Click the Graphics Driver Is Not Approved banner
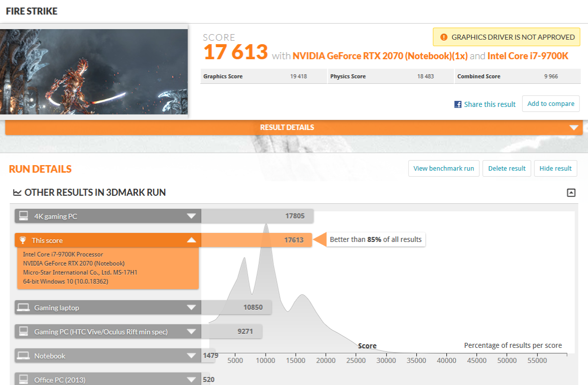Image resolution: width=588 pixels, height=385 pixels. pyautogui.click(x=506, y=37)
